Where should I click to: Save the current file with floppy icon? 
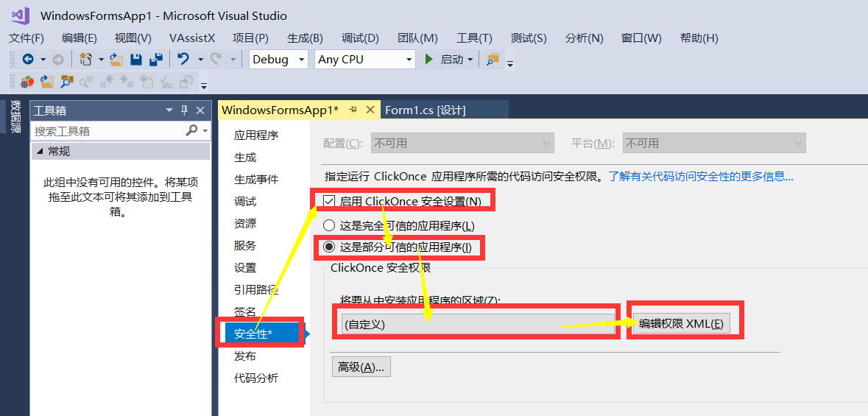tap(136, 59)
